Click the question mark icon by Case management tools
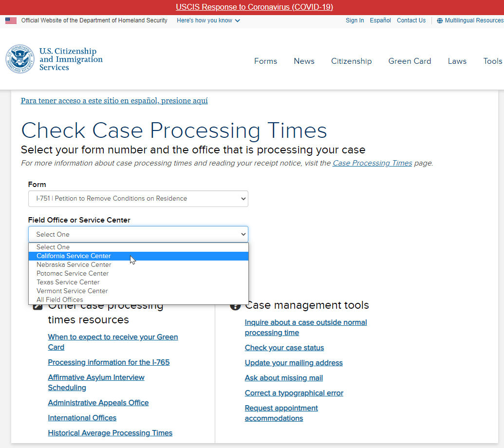 point(235,306)
